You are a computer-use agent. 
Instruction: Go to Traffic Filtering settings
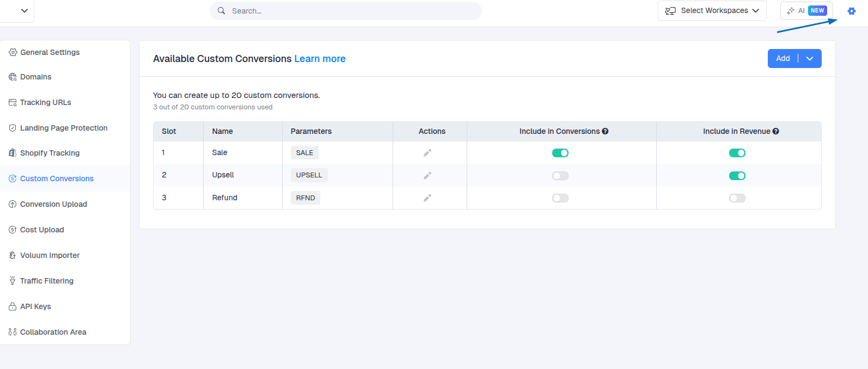pyautogui.click(x=46, y=281)
